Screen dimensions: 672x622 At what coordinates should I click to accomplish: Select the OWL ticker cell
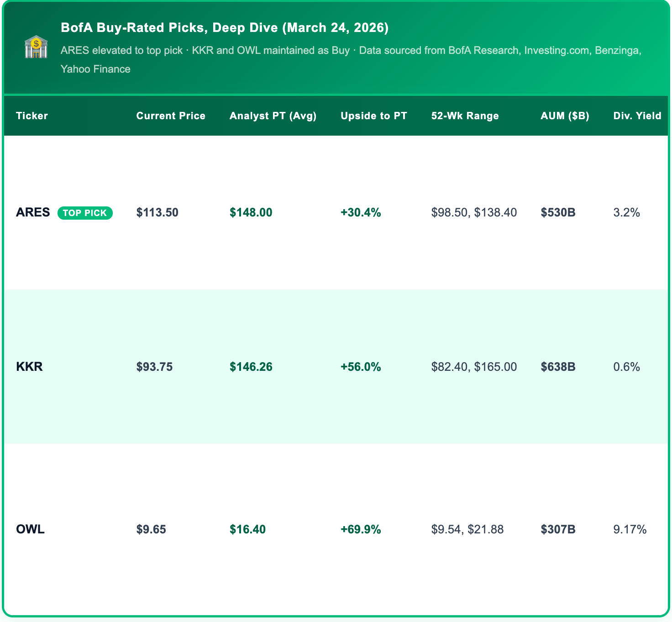click(30, 529)
